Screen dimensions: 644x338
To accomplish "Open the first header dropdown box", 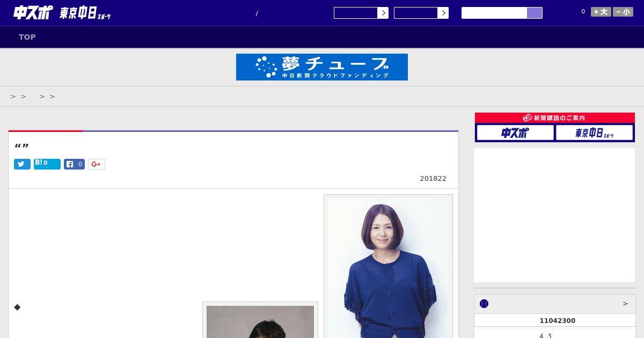I will point(355,13).
